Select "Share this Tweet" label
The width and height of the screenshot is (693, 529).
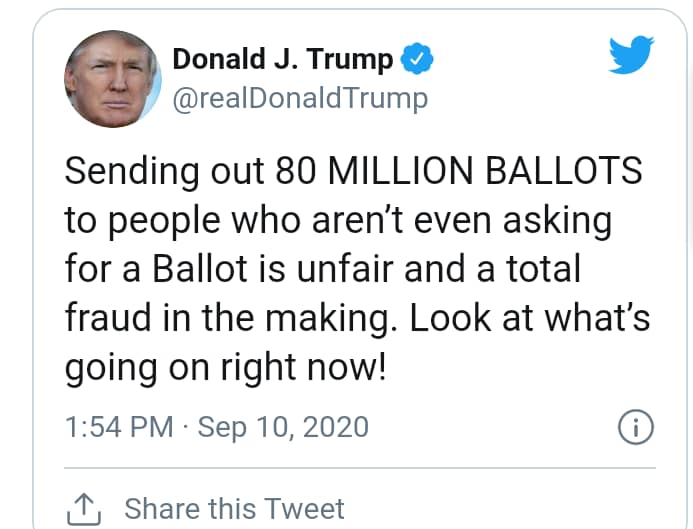[234, 508]
